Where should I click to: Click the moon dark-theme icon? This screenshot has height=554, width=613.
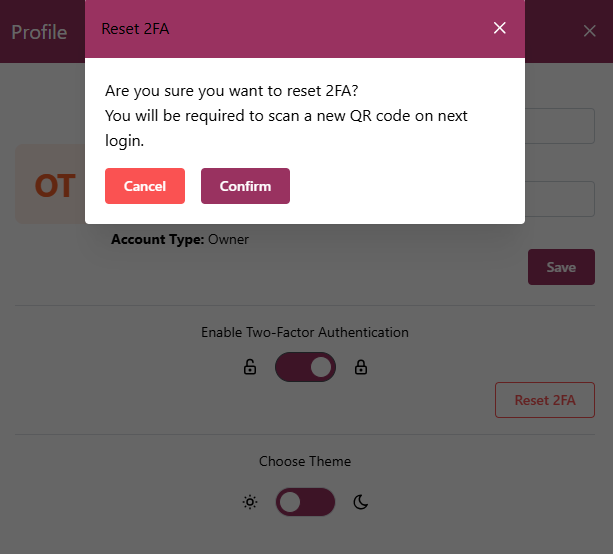361,502
